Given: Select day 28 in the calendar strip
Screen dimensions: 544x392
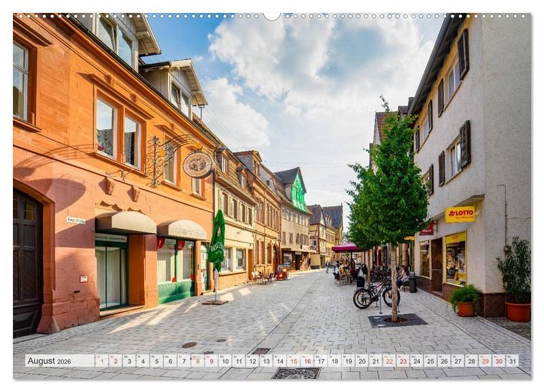Looking at the screenshot, I should click(x=472, y=361).
